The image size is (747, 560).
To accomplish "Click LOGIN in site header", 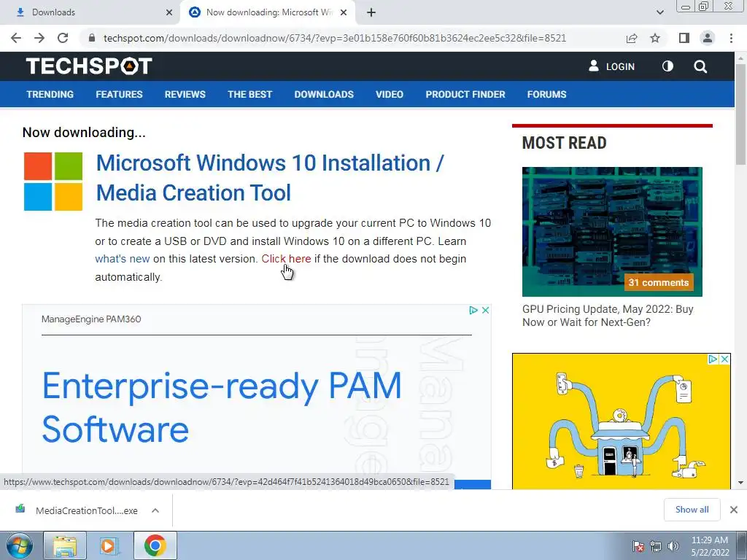I will (612, 66).
